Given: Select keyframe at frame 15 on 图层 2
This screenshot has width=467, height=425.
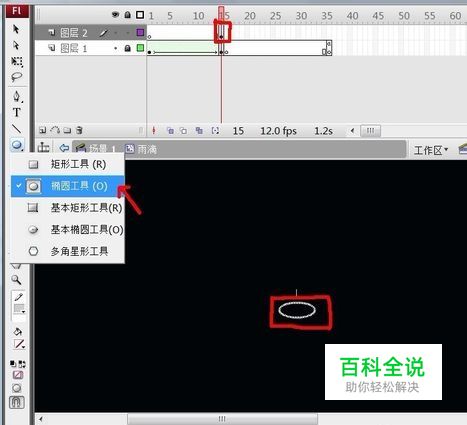Looking at the screenshot, I should [221, 33].
